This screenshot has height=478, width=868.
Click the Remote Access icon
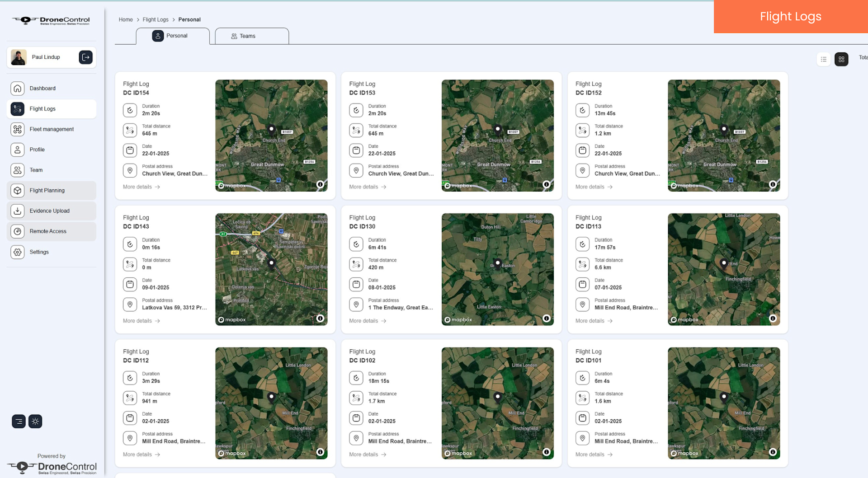[18, 231]
